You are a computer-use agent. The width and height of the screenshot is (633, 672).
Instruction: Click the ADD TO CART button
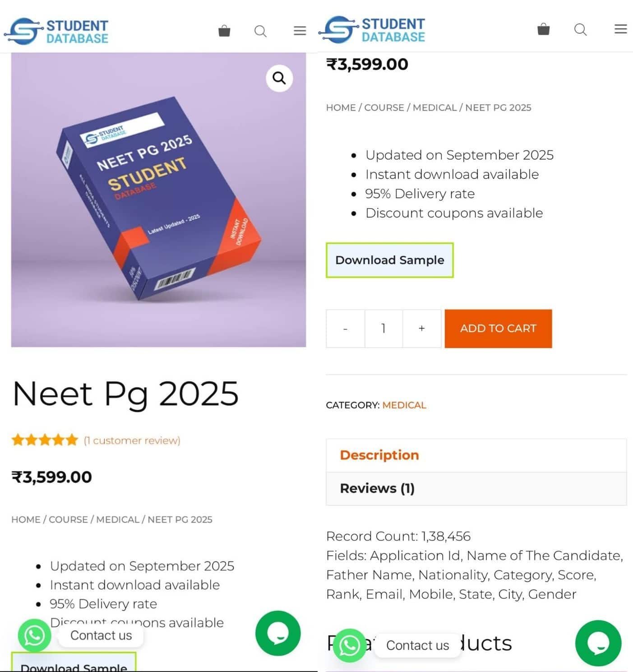point(498,329)
